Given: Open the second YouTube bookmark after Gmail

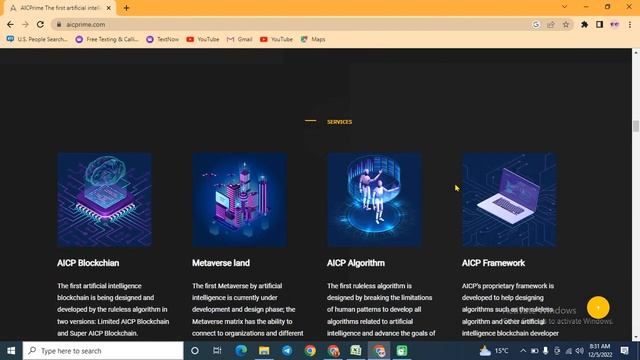Looking at the screenshot, I should click(x=276, y=39).
